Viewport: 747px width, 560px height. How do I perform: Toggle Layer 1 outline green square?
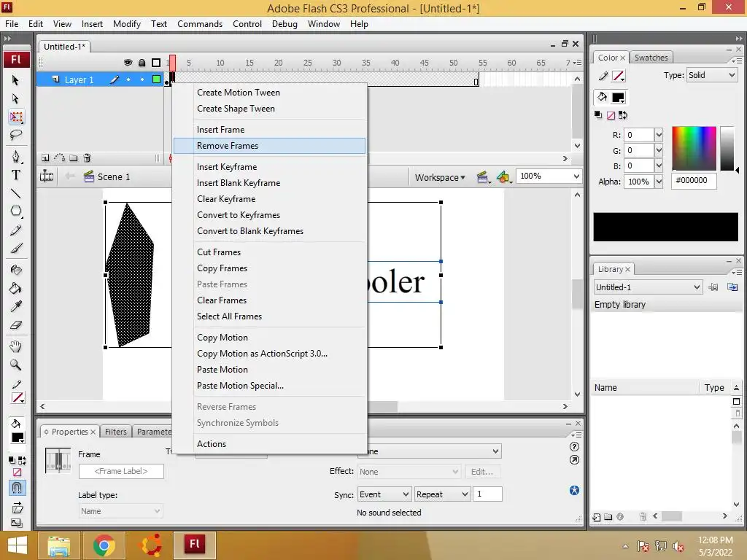coord(156,79)
